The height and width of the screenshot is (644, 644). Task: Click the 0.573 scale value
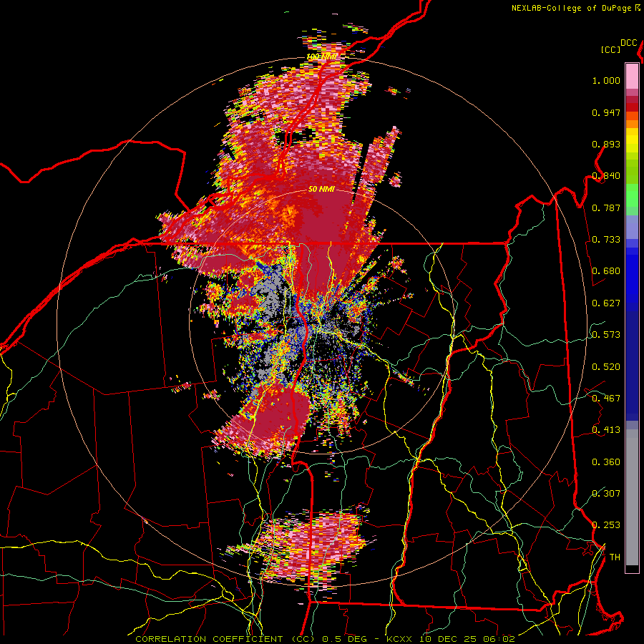pos(606,335)
